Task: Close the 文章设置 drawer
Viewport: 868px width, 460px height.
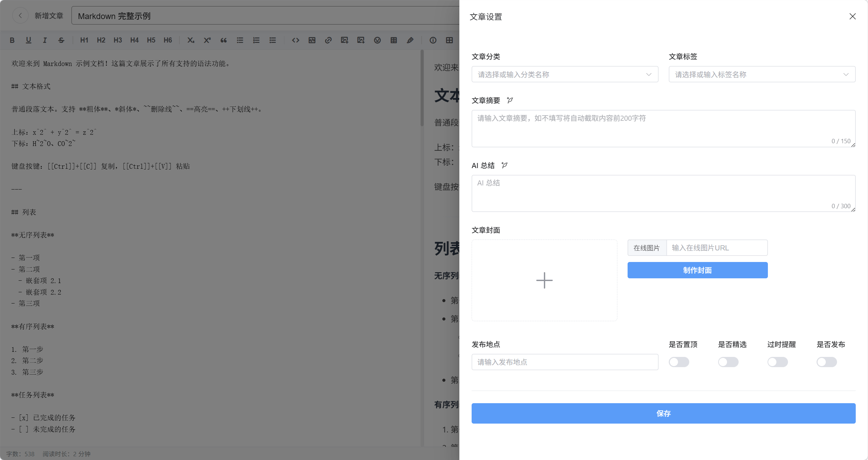Action: pyautogui.click(x=853, y=16)
